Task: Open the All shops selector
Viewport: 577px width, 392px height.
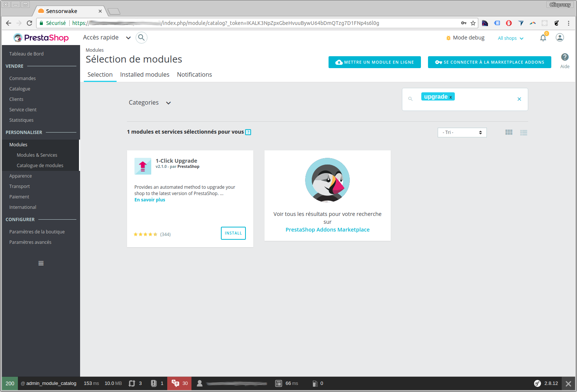Action: tap(511, 38)
